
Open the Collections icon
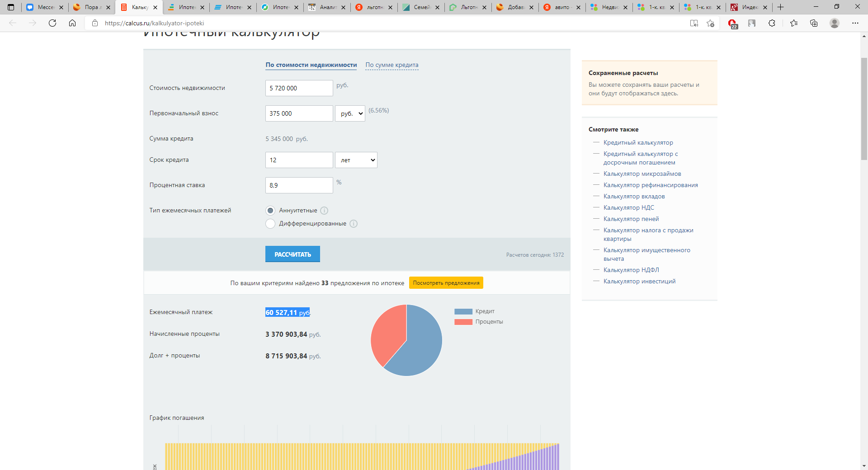coord(814,23)
